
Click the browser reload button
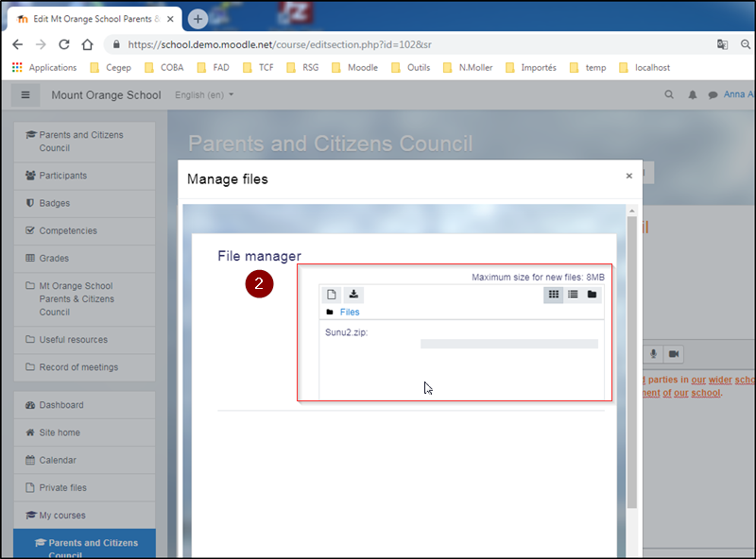tap(64, 44)
